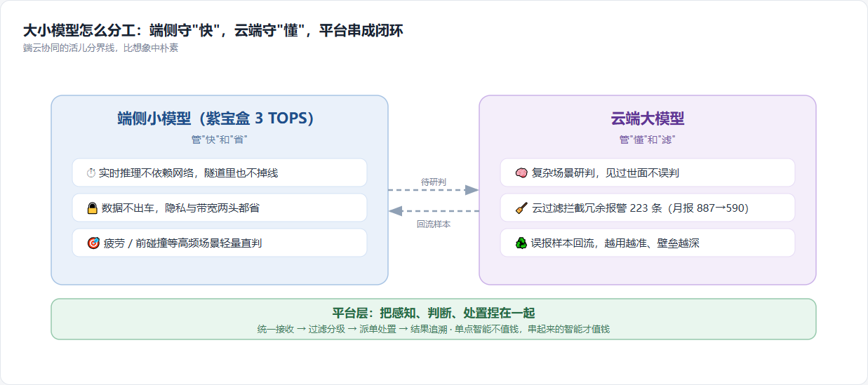Viewport: 868px width, 385px height.
Task: Click the brain icon beside 复杂场景研判
Action: pyautogui.click(x=521, y=173)
